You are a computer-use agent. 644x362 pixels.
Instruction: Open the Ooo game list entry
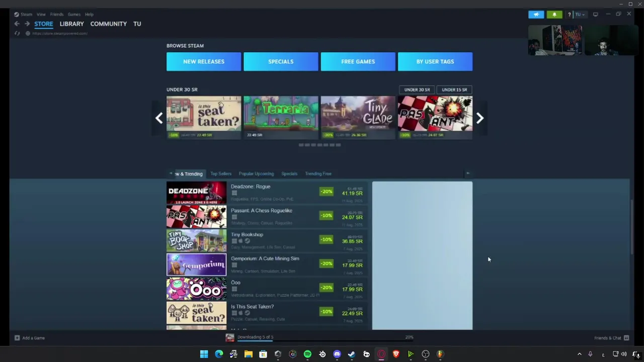pos(267,289)
